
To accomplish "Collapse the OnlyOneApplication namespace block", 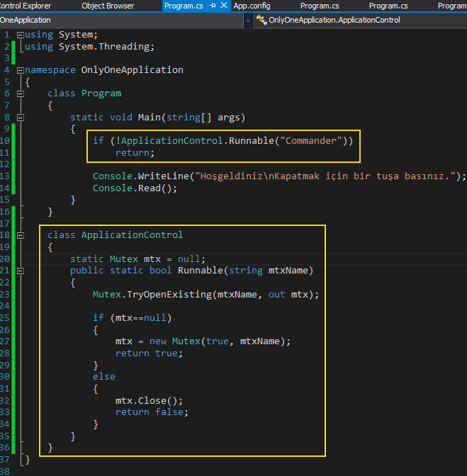I will pos(21,70).
